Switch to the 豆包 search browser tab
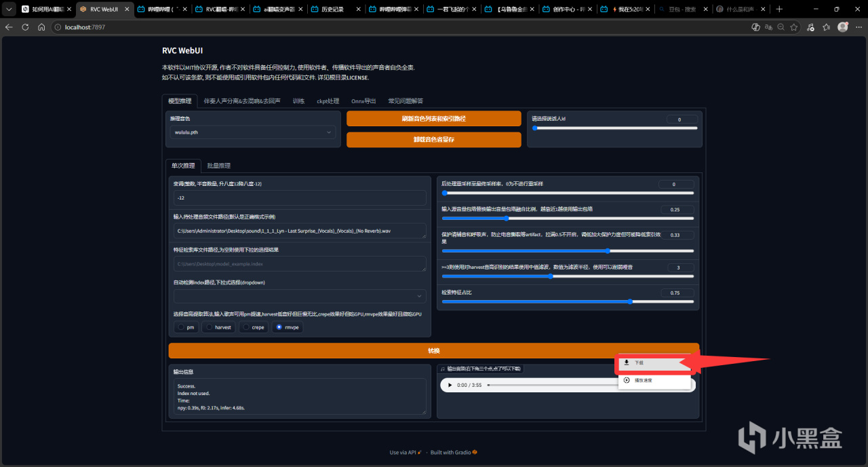 (684, 10)
